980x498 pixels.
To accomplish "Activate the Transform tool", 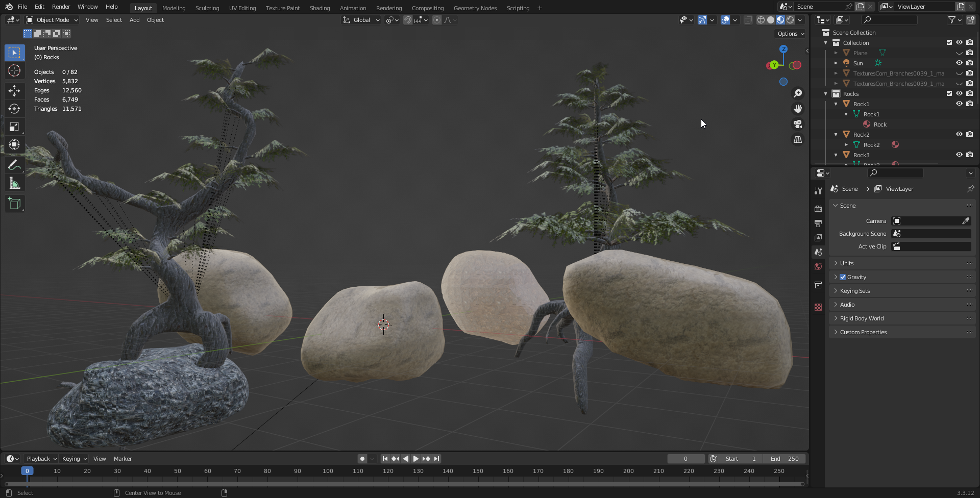I will point(14,144).
